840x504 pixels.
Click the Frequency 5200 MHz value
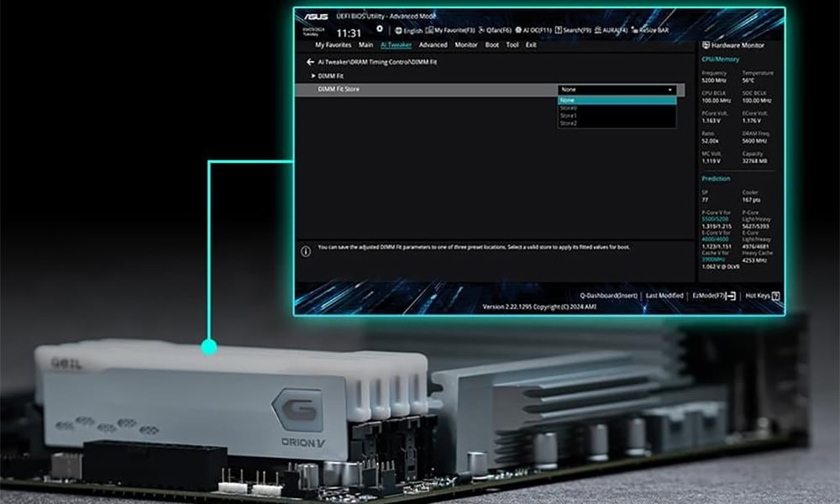click(713, 81)
